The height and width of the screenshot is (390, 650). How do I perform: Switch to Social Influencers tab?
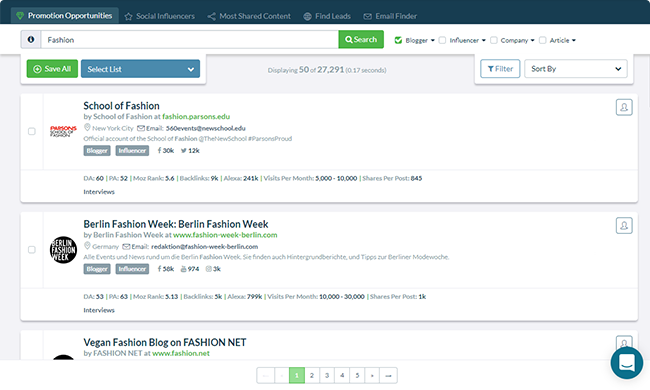tap(160, 16)
